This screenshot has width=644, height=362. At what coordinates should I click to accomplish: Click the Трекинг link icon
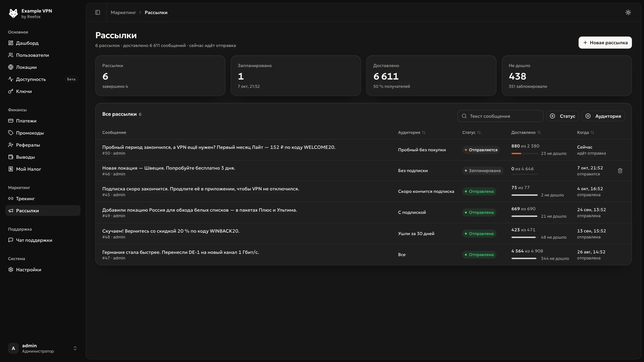(11, 199)
